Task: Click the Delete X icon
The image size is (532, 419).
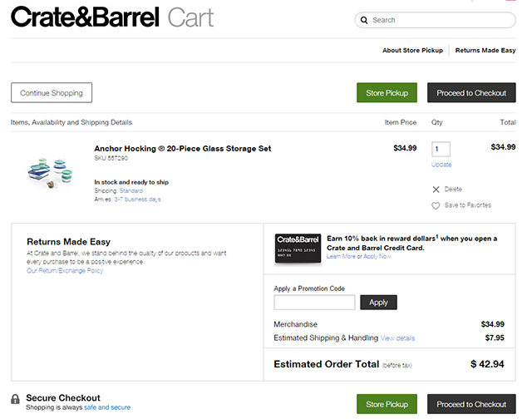Action: (x=436, y=190)
